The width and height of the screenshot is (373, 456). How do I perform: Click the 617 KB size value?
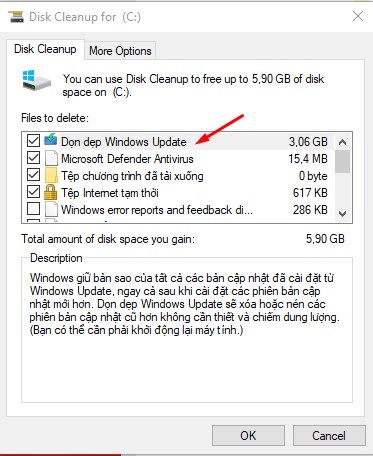click(310, 193)
